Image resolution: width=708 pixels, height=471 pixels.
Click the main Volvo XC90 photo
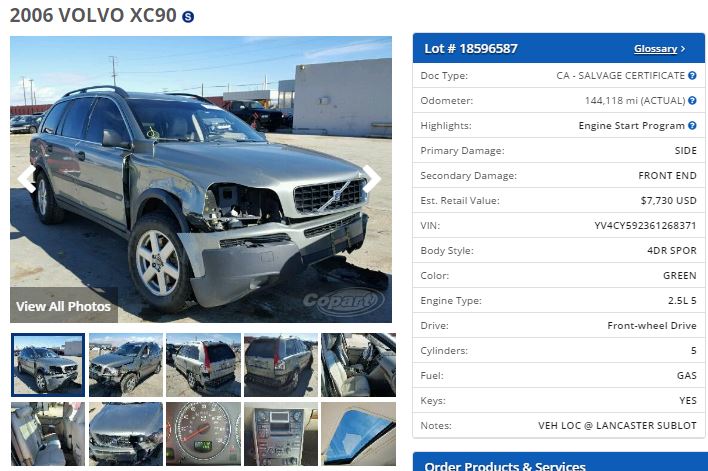tap(201, 179)
